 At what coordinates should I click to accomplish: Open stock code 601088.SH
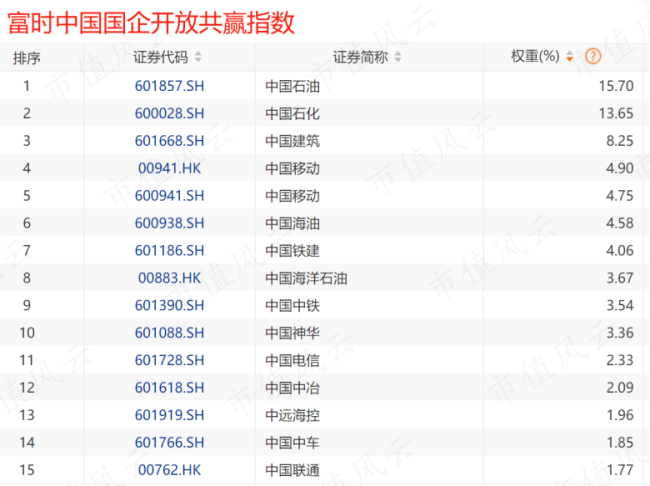click(170, 333)
